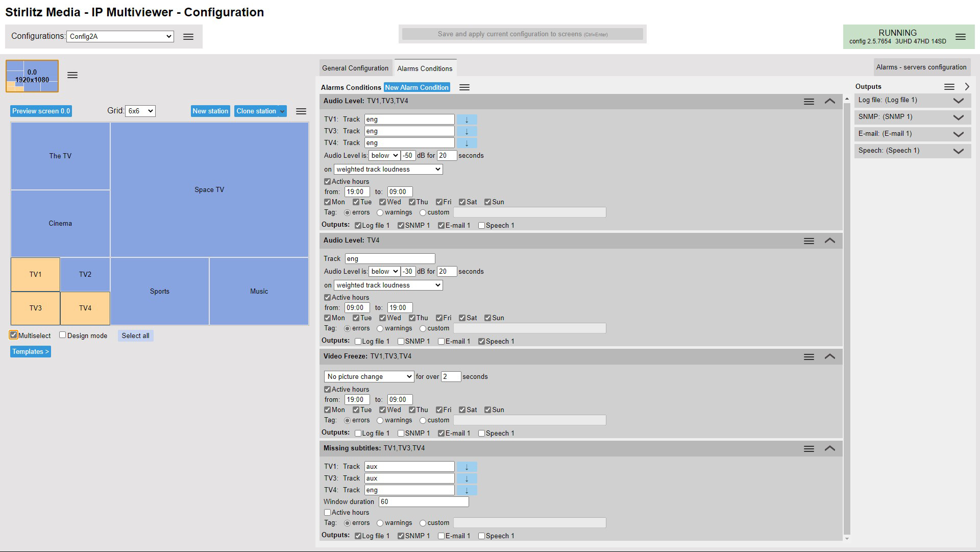Click the hamburger menu icon on screen preview
The image size is (980, 552).
click(72, 76)
